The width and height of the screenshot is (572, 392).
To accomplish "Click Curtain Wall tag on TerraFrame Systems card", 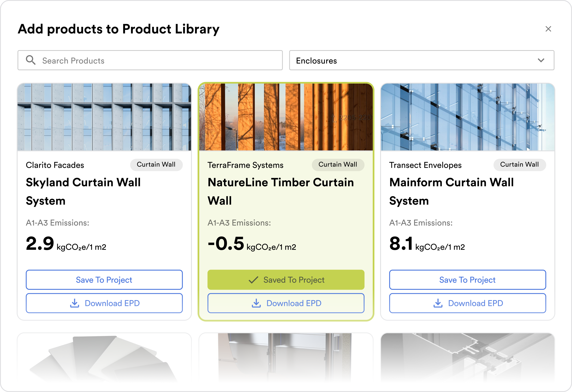I will 338,164.
